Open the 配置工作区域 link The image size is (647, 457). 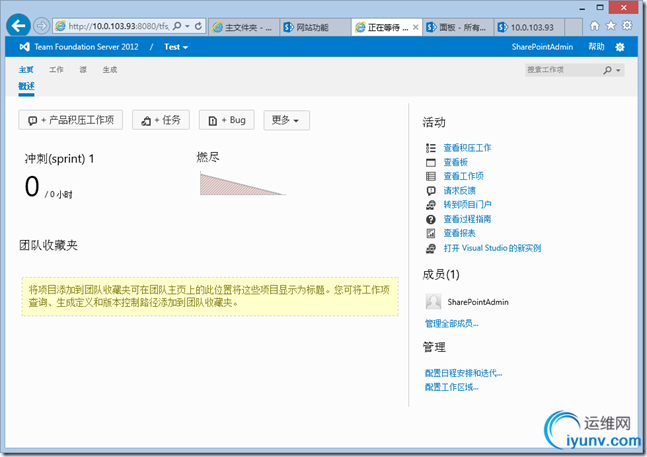tap(451, 387)
